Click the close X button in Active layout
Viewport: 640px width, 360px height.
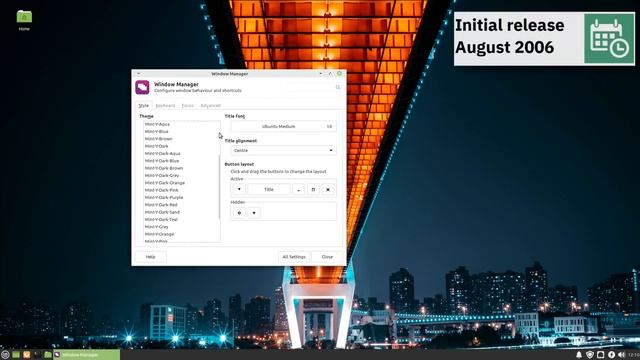(x=328, y=189)
